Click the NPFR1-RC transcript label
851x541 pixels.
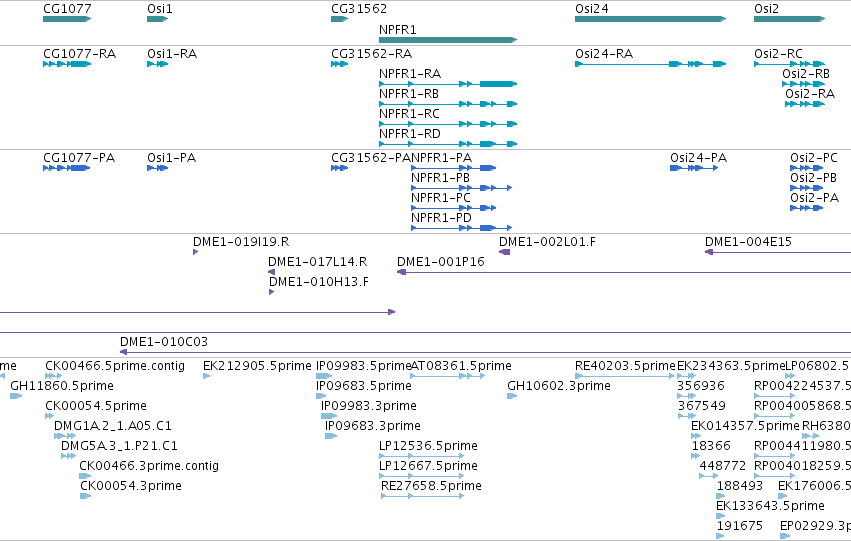[x=409, y=114]
